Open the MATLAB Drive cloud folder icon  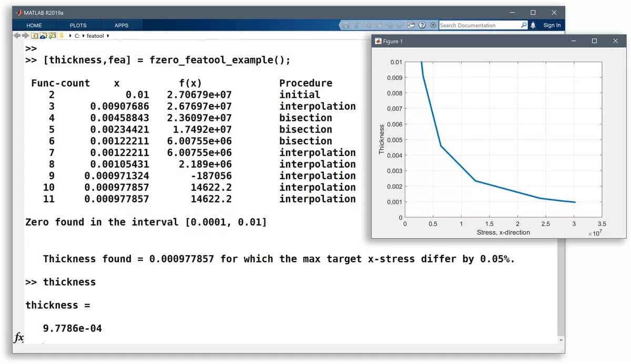(43, 36)
